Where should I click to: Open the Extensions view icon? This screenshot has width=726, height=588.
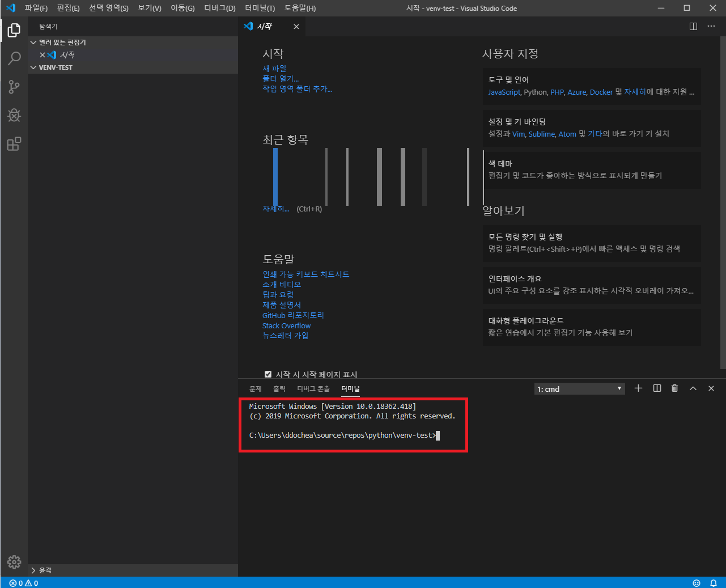14,144
